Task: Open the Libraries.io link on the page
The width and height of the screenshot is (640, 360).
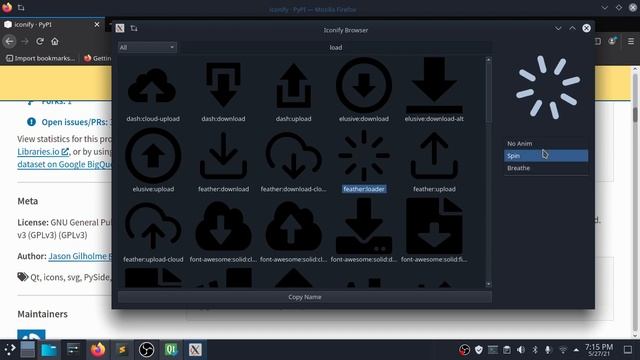Action: [x=43, y=151]
